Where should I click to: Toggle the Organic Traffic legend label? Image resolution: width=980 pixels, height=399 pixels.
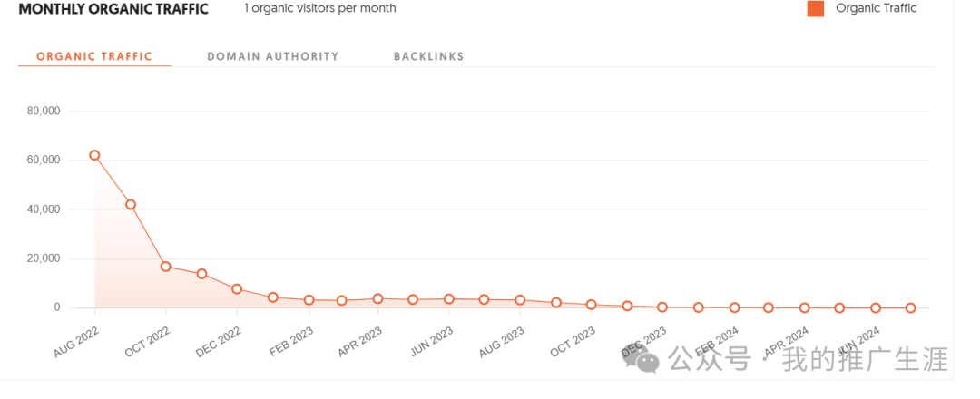click(877, 8)
